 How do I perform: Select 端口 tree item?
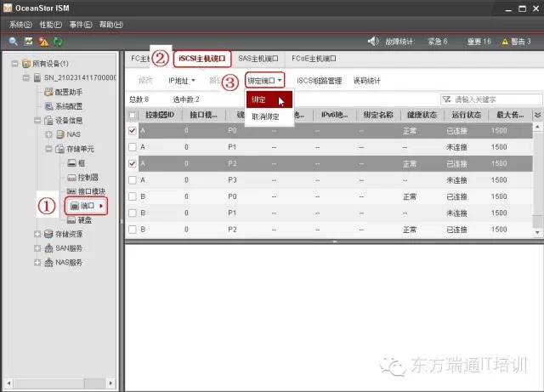(86, 206)
